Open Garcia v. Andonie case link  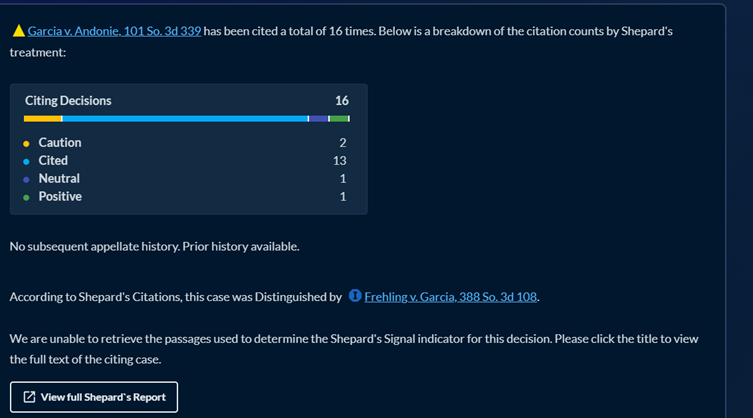tap(114, 31)
